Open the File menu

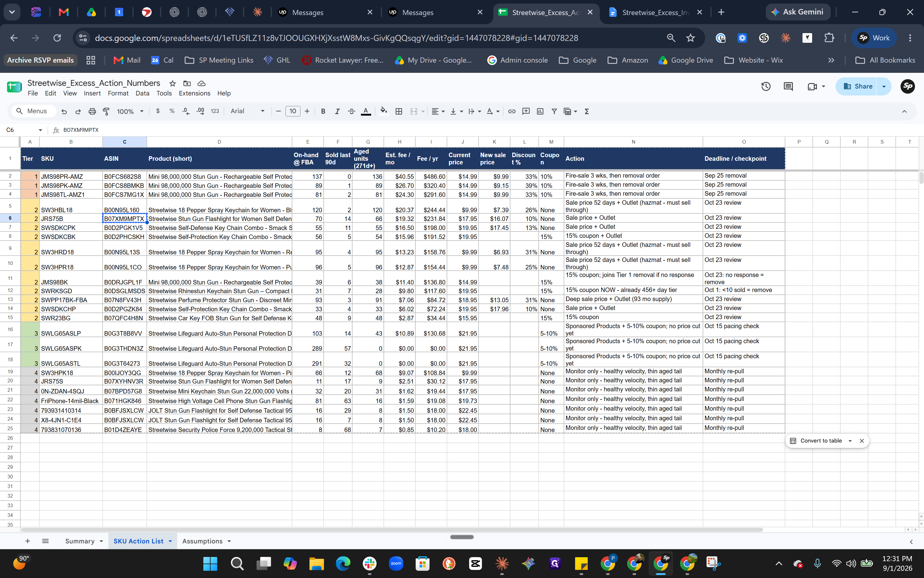click(x=33, y=93)
